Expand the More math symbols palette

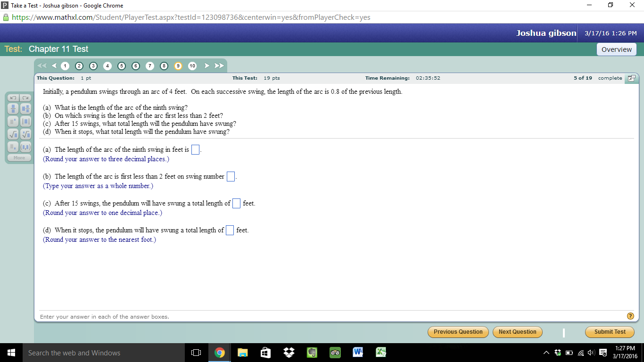click(19, 158)
